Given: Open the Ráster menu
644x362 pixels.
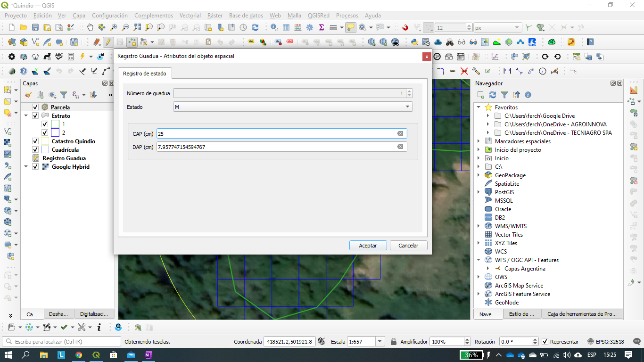Looking at the screenshot, I should [215, 15].
